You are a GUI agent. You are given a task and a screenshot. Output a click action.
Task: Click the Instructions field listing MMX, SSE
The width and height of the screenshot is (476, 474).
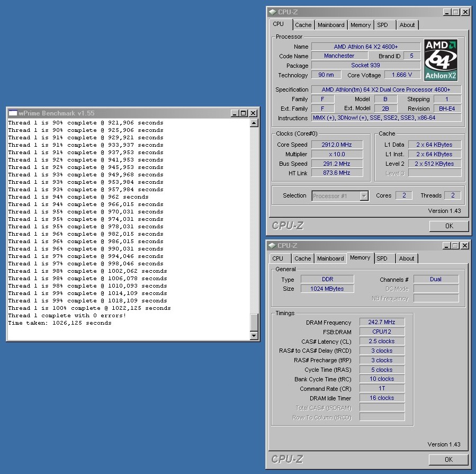(386, 118)
